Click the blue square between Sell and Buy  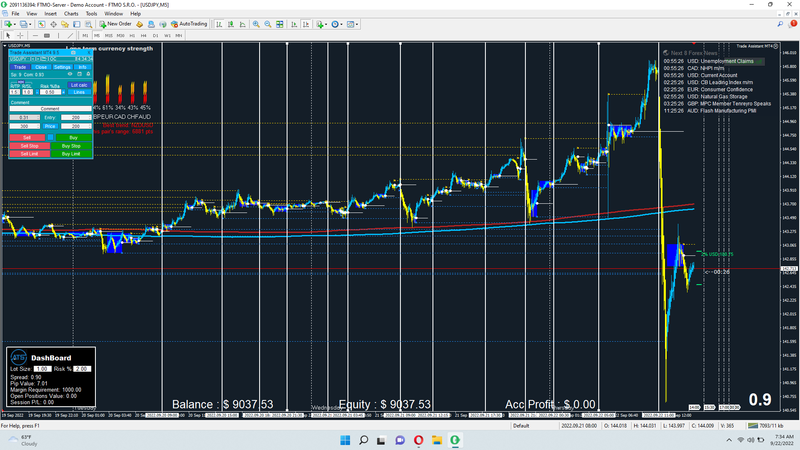pos(51,137)
